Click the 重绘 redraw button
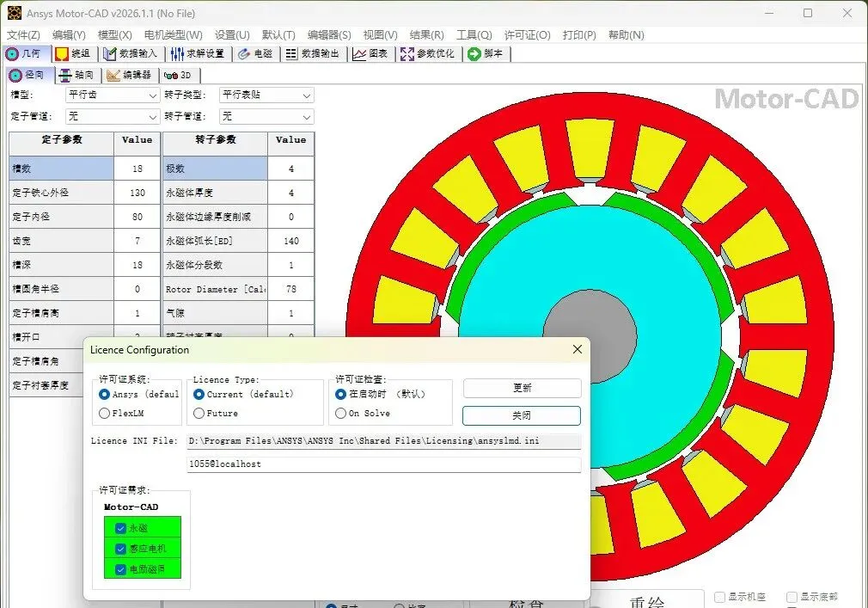Screen dimensions: 868x608 point(646,601)
